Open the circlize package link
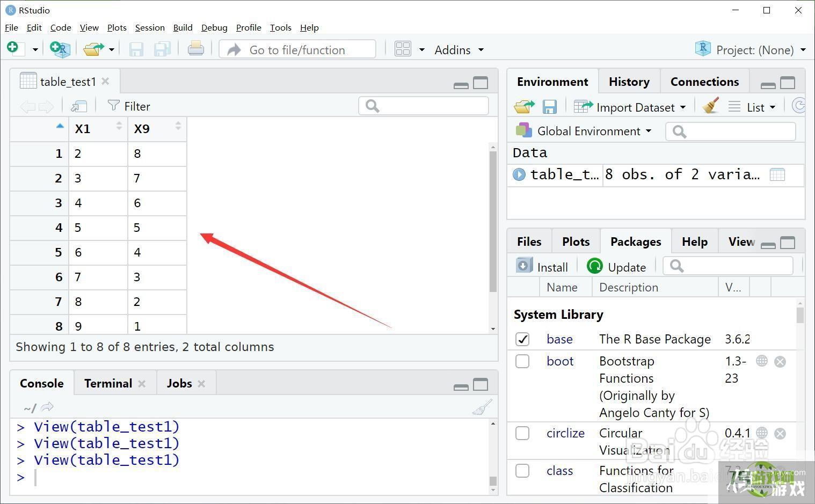The width and height of the screenshot is (815, 504). [565, 433]
